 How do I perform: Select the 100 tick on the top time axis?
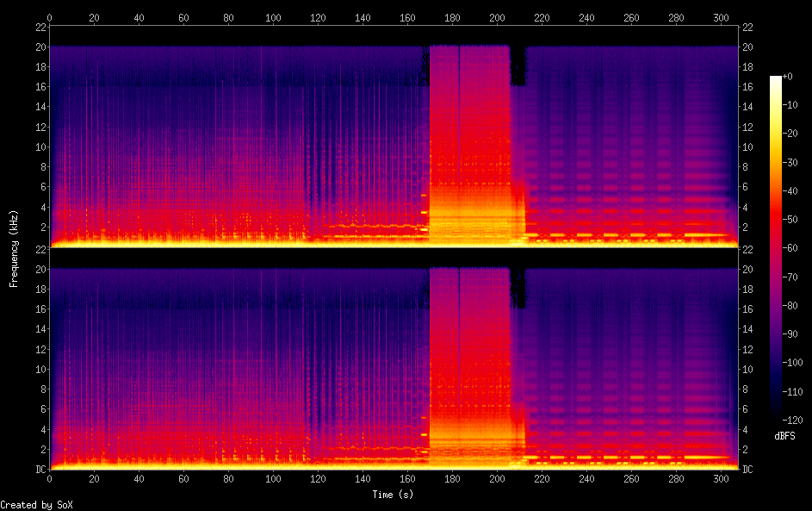pyautogui.click(x=273, y=17)
